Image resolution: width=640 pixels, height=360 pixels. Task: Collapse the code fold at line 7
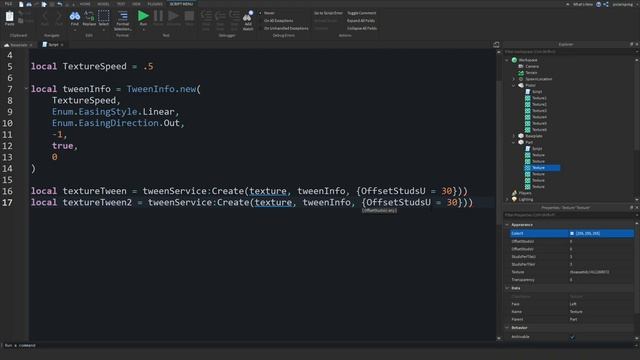(x=26, y=89)
